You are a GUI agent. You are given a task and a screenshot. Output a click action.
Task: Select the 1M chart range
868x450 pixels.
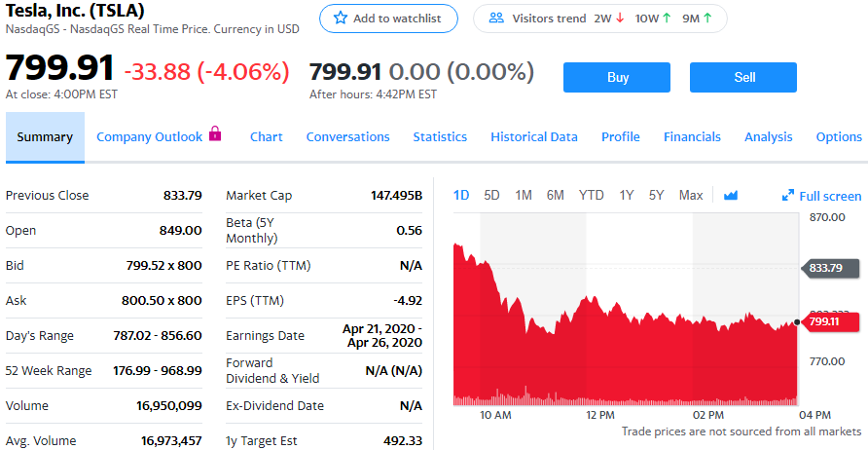point(524,196)
